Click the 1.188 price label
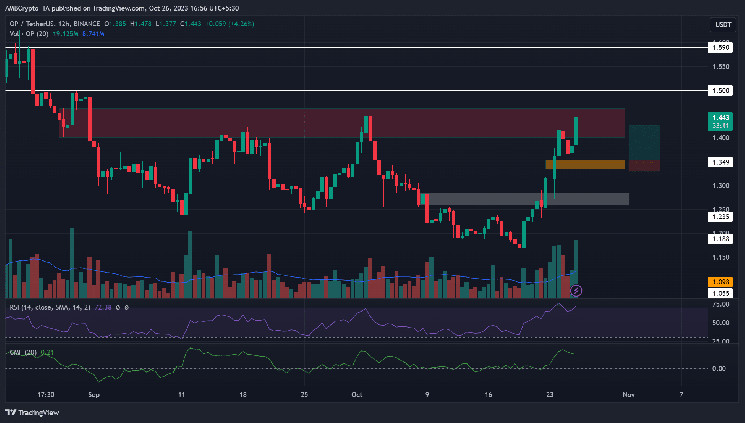The image size is (745, 423). pos(720,239)
